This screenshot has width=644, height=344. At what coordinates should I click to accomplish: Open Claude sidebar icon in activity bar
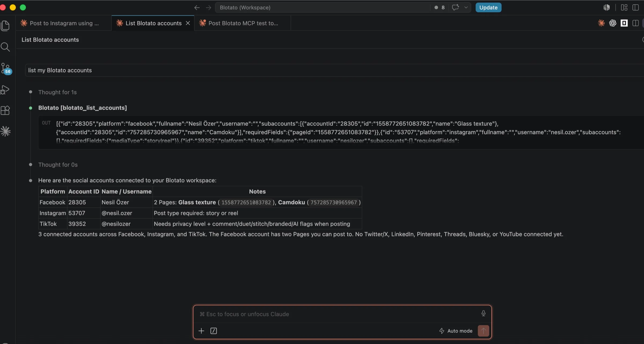5,131
